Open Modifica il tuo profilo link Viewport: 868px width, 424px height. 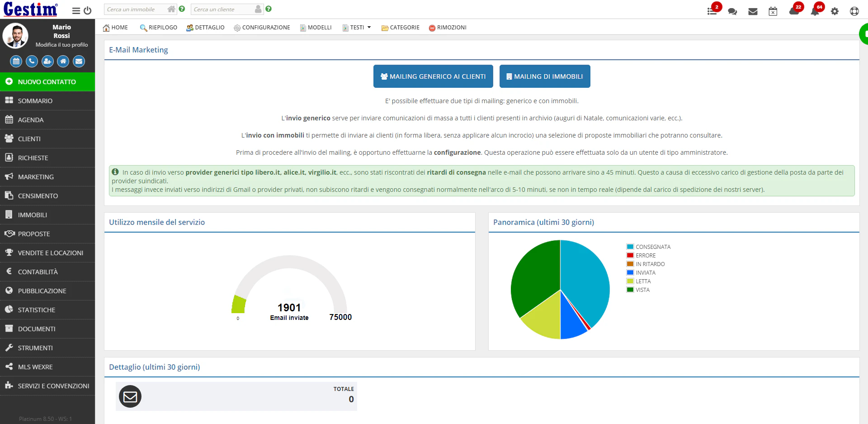61,45
